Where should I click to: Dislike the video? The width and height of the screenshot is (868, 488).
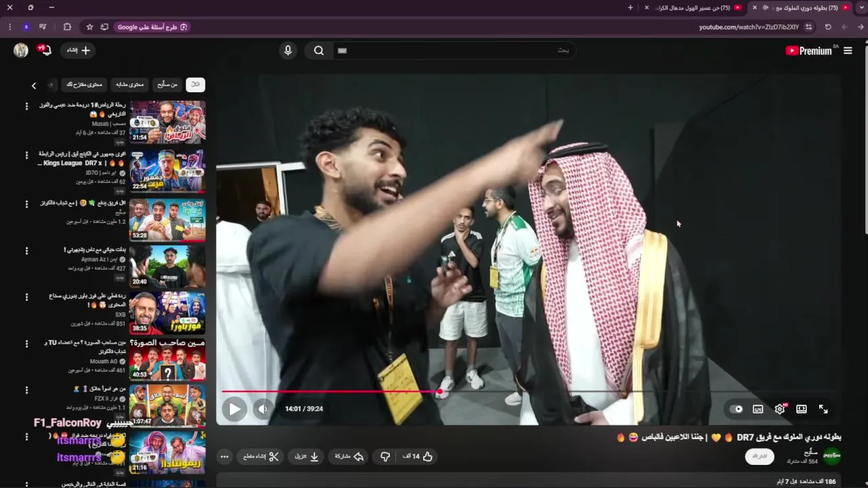pyautogui.click(x=385, y=457)
